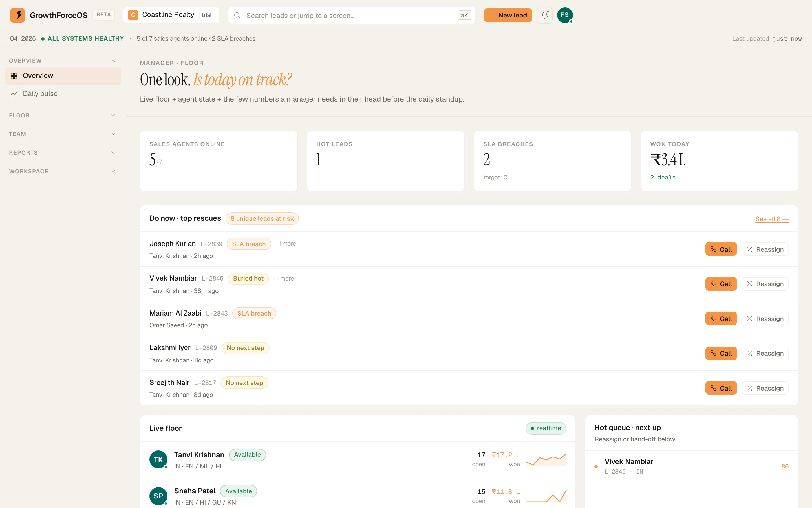Expand the TEAM sidebar section

click(x=62, y=134)
